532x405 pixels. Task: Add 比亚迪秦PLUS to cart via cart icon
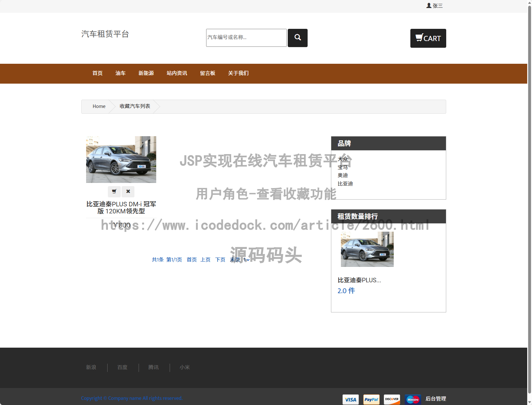pyautogui.click(x=114, y=192)
